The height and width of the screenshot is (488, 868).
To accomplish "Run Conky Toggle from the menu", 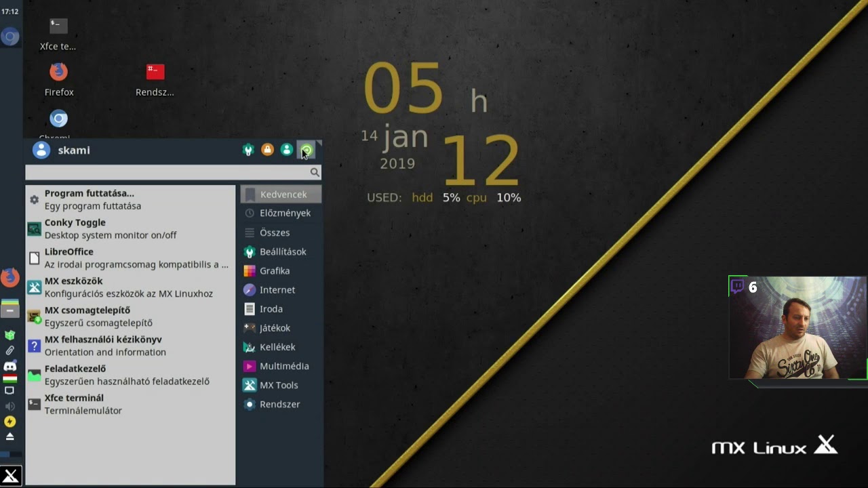I will pyautogui.click(x=130, y=229).
